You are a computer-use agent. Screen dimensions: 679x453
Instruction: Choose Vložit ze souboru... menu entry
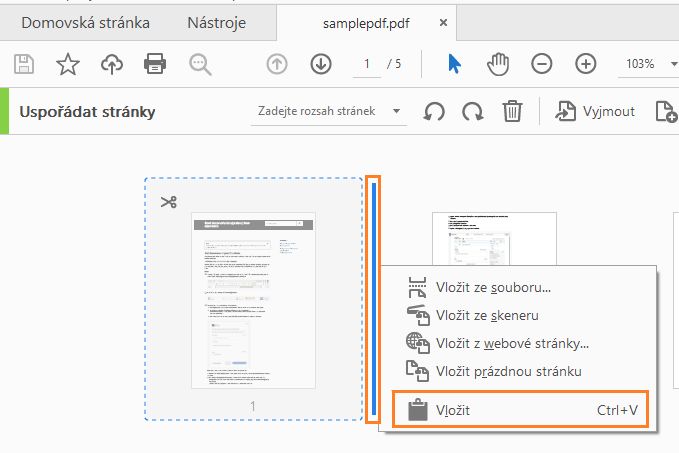(517, 288)
